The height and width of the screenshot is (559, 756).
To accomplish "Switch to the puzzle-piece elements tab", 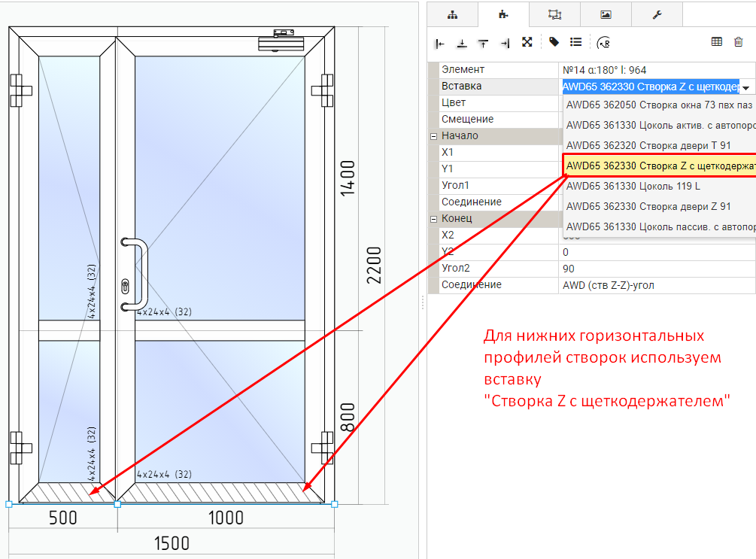I will coord(503,15).
